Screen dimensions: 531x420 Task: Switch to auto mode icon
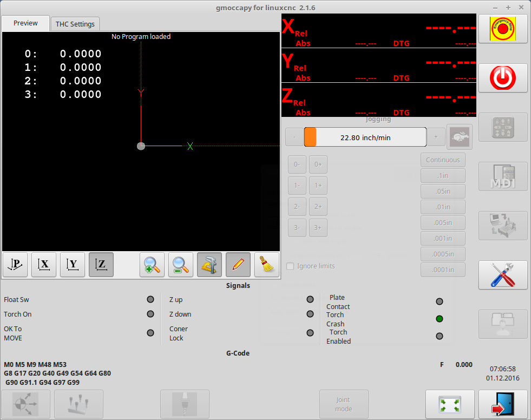pos(503,226)
